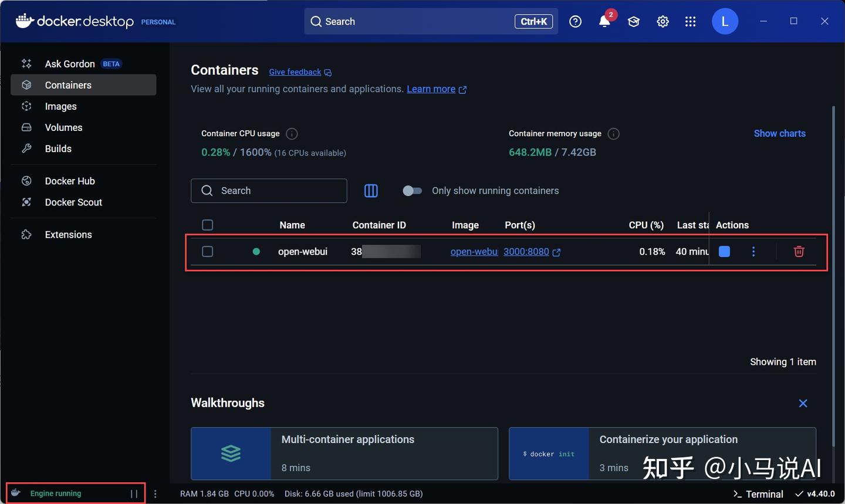Image resolution: width=845 pixels, height=504 pixels.
Task: Open the Images section in the sidebar
Action: (60, 106)
